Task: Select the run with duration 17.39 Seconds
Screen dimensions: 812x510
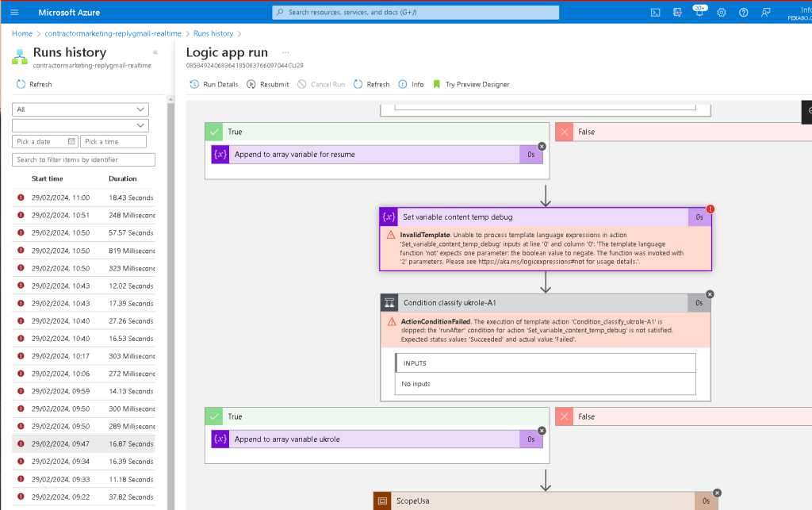Action: click(83, 304)
